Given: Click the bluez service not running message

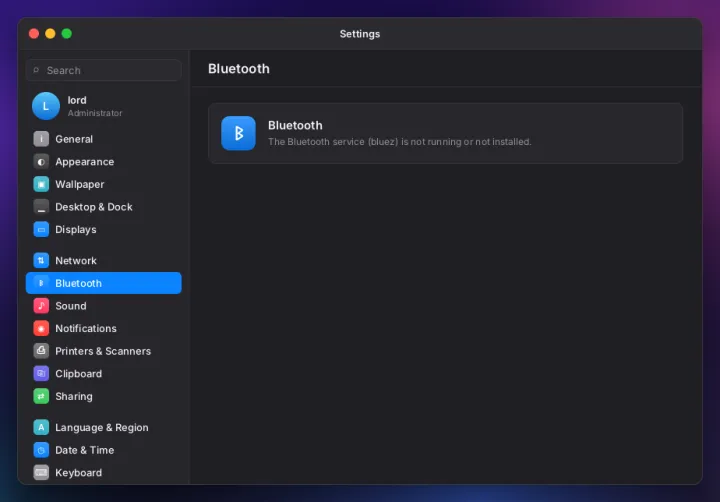Looking at the screenshot, I should coord(399,141).
